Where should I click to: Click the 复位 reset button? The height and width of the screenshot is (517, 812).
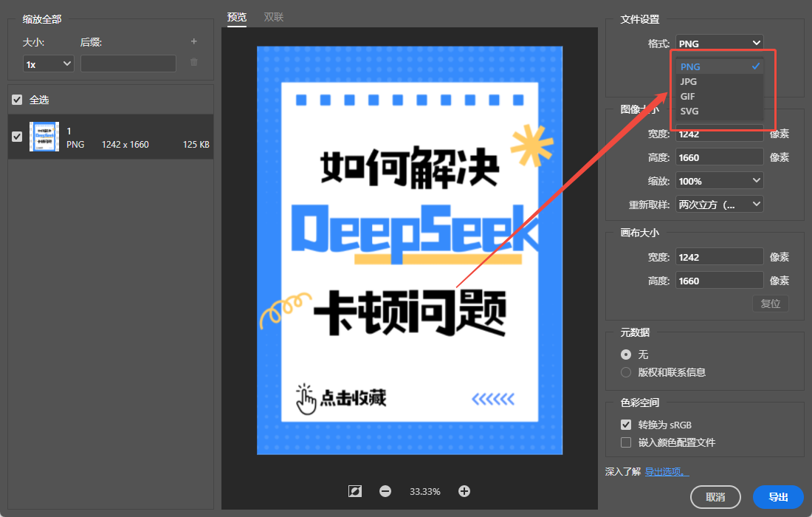771,304
